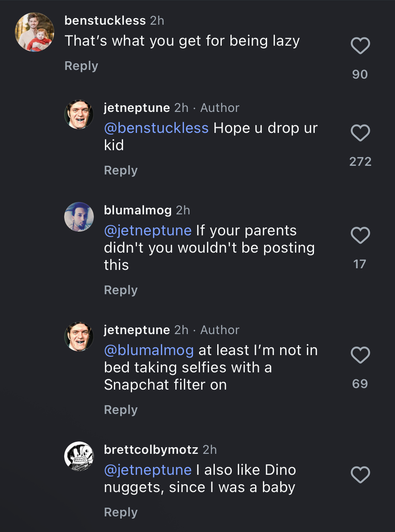Like blumalmog's reply about parents
The height and width of the screenshot is (532, 395).
(360, 235)
